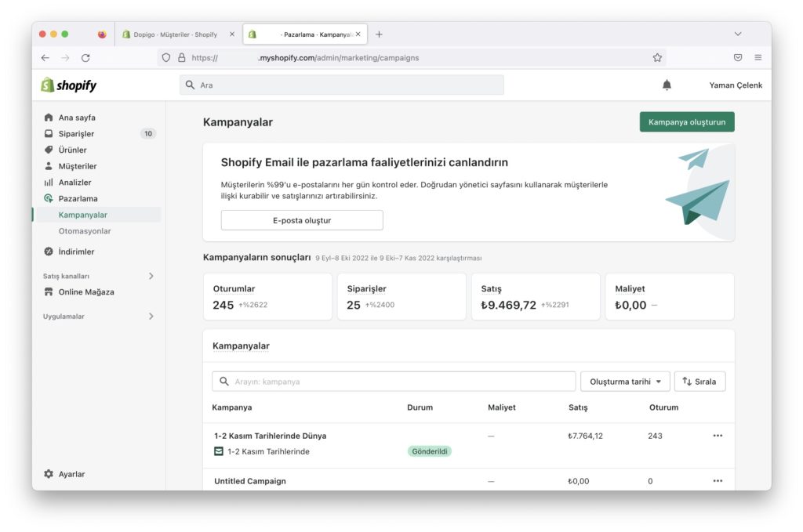Click the Kampanya column header
The width and height of the screenshot is (803, 532).
click(x=232, y=407)
